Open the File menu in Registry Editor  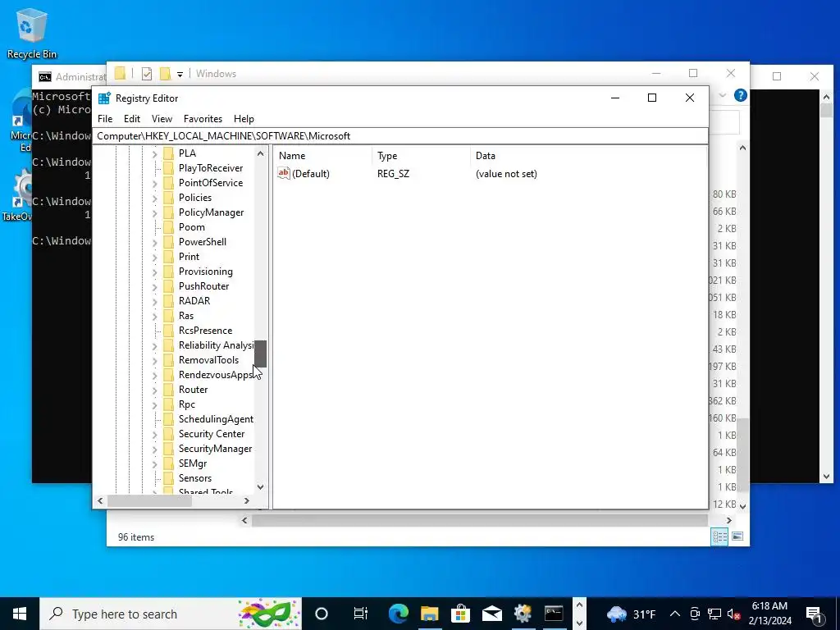pyautogui.click(x=105, y=119)
